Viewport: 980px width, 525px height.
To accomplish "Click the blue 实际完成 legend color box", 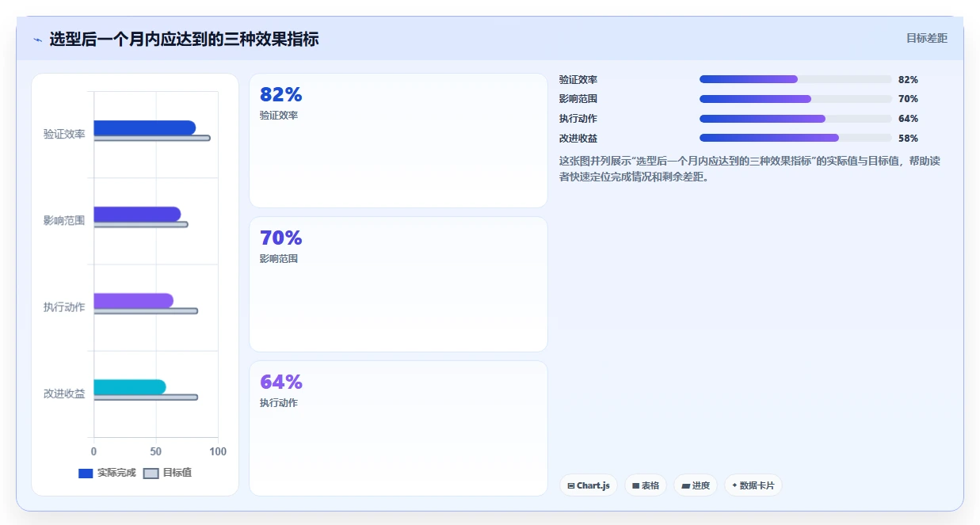I will click(x=86, y=474).
